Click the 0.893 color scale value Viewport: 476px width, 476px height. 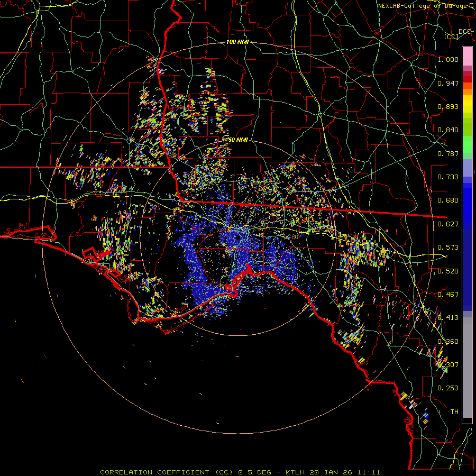(x=448, y=106)
